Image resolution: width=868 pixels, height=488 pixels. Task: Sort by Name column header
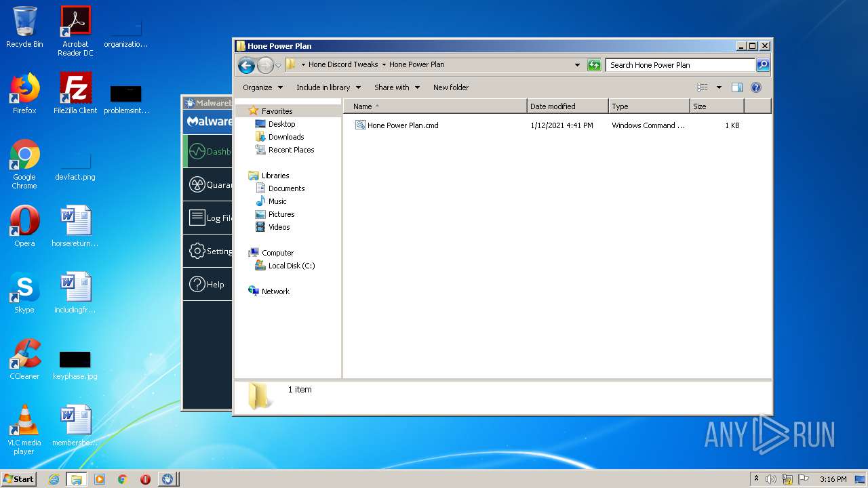coord(435,106)
